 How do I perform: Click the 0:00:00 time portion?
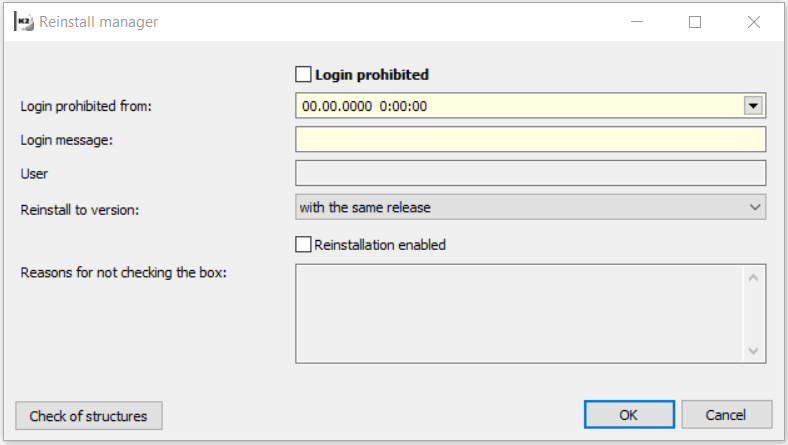[403, 105]
